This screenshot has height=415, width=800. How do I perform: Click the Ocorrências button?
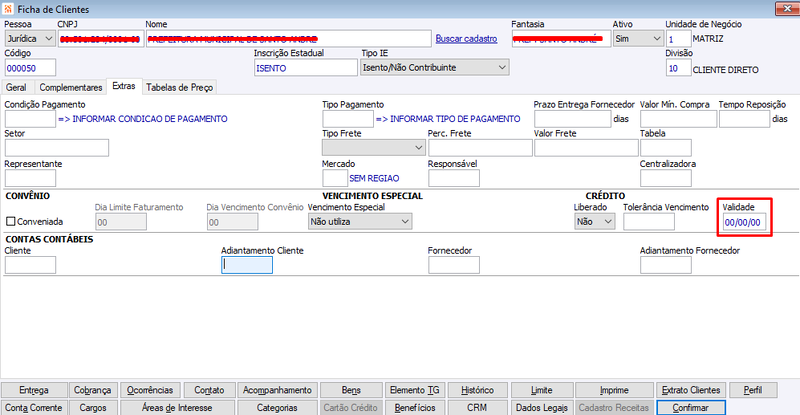tap(150, 390)
